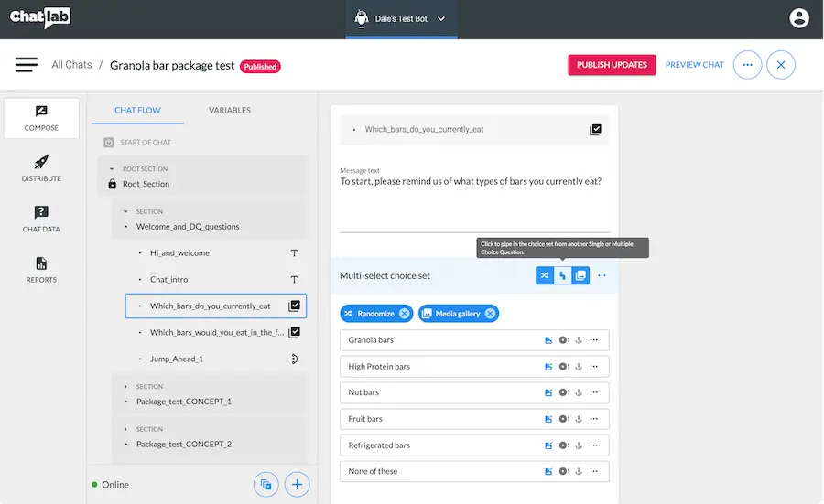This screenshot has width=824, height=504.
Task: Click the exclusive-option icon on Granola bars row
Action: (x=563, y=340)
